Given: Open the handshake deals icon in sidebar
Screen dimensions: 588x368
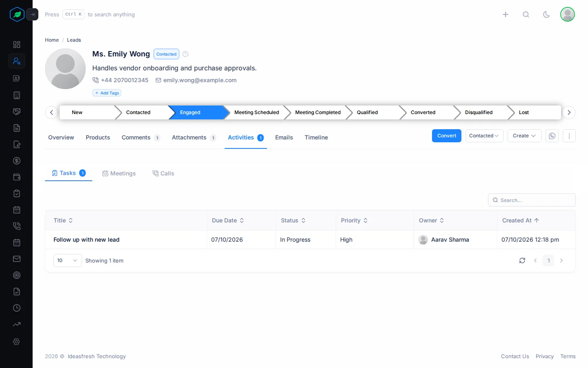Looking at the screenshot, I should tap(17, 112).
